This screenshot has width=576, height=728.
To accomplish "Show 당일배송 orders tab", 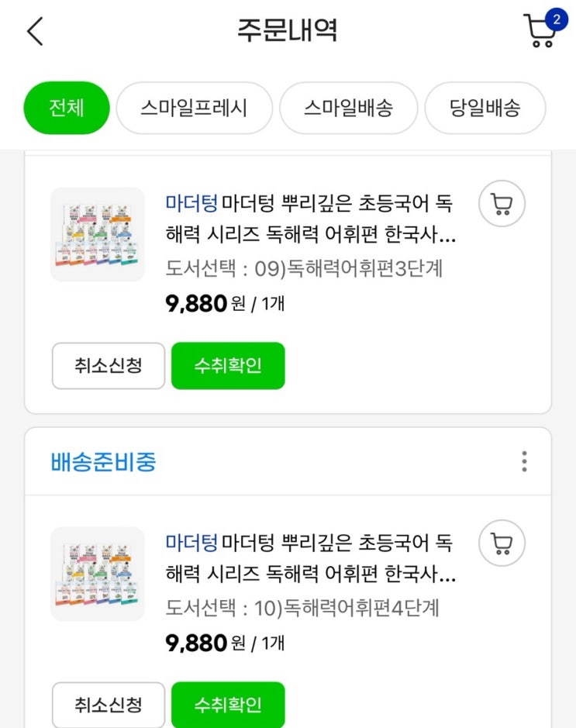I will (x=485, y=108).
